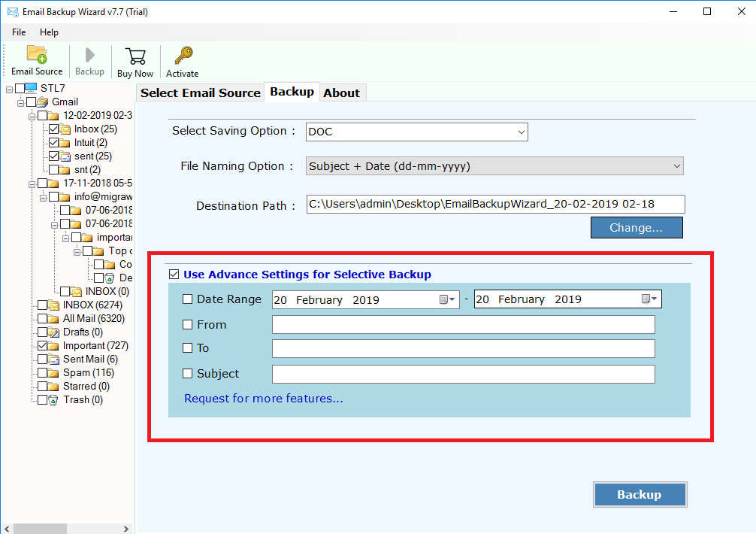
Task: Switch to the Backup tab
Action: 292,92
